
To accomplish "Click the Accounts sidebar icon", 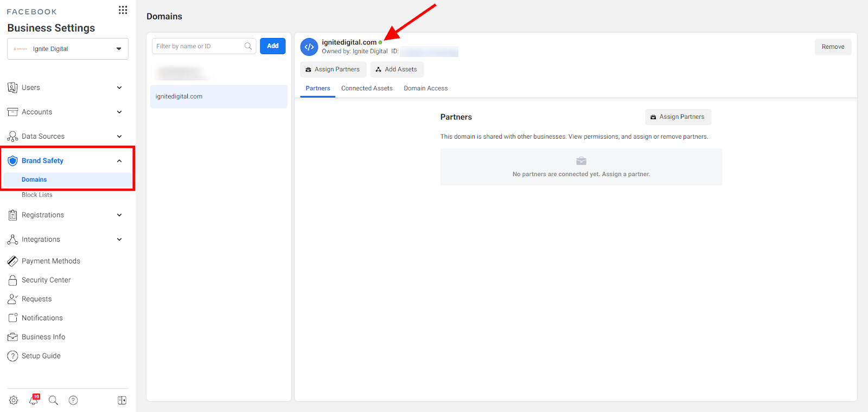I will click(x=12, y=112).
